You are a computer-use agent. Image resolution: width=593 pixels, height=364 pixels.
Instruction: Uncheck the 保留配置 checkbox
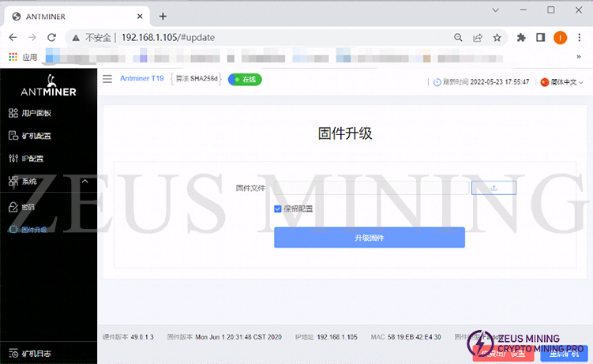(x=278, y=208)
